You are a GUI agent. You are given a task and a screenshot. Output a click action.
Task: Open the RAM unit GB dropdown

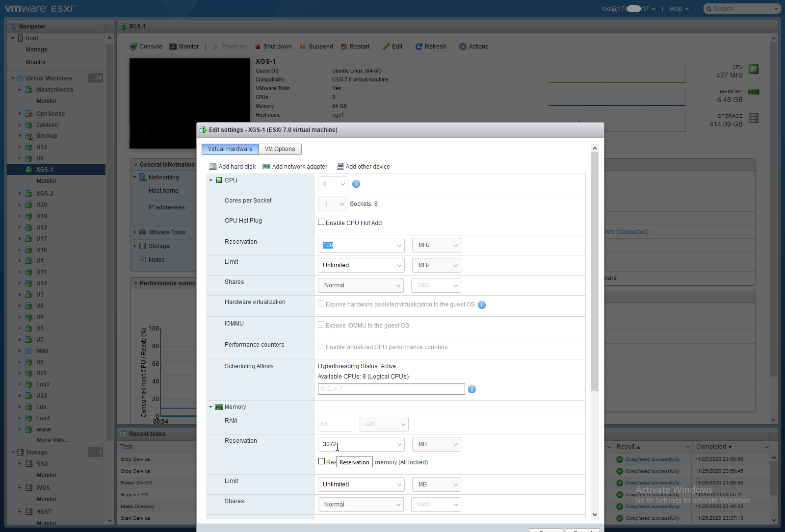click(384, 424)
